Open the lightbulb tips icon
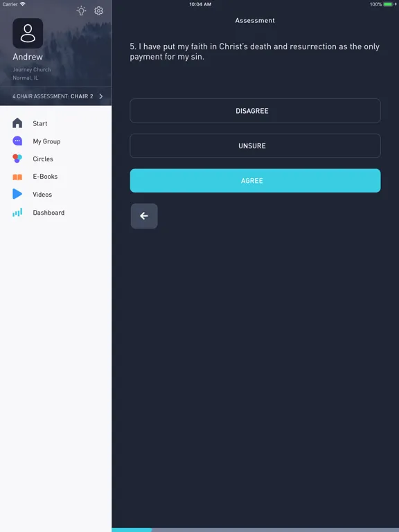 pos(81,11)
